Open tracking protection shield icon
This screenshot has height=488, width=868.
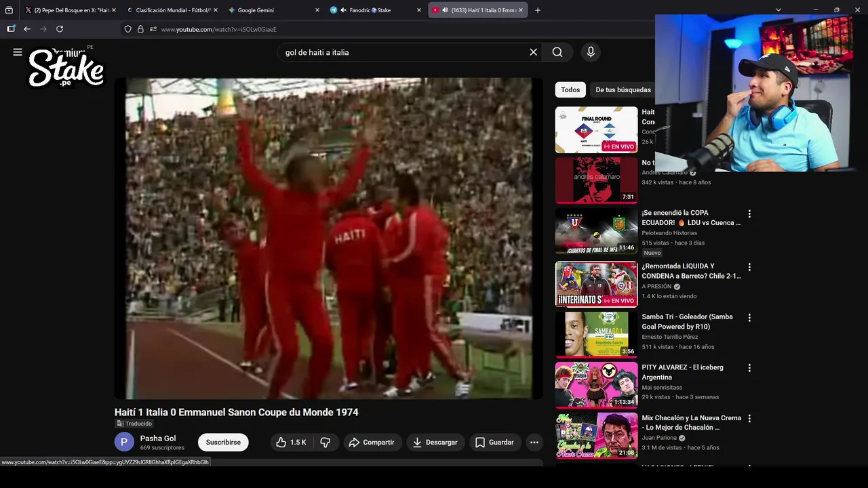coord(127,29)
